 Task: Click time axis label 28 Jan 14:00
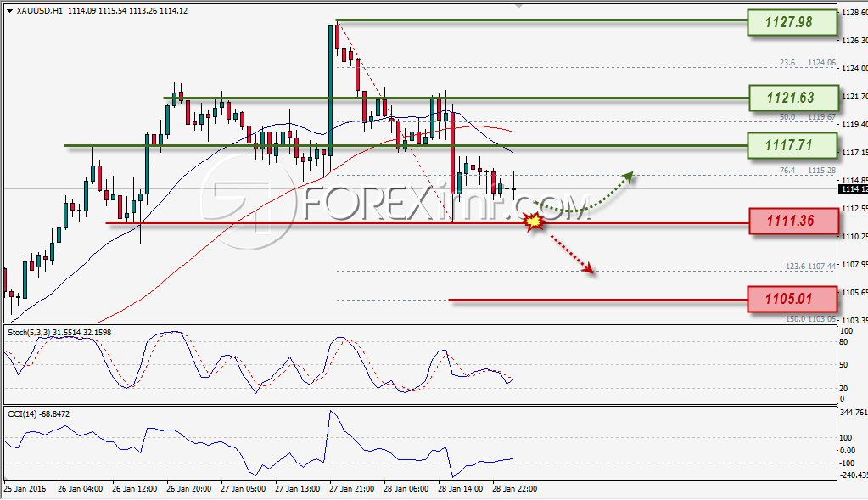pos(460,489)
